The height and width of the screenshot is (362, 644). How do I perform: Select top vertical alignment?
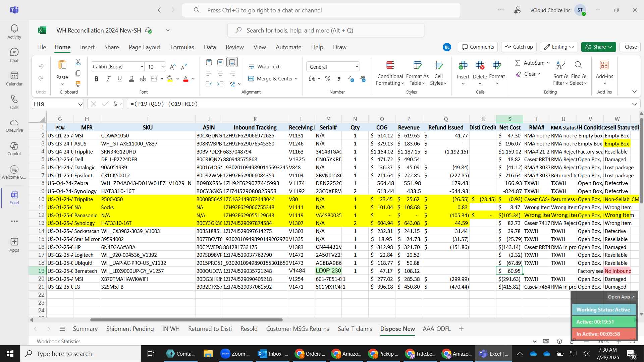209,62
